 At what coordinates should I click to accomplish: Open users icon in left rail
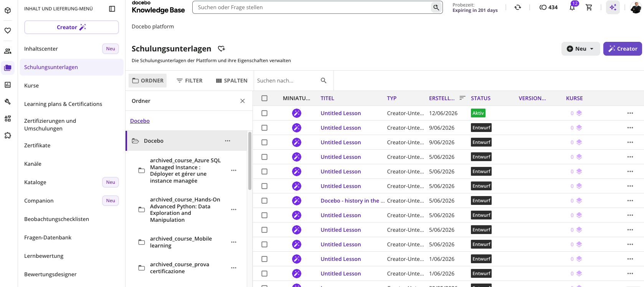point(8,51)
